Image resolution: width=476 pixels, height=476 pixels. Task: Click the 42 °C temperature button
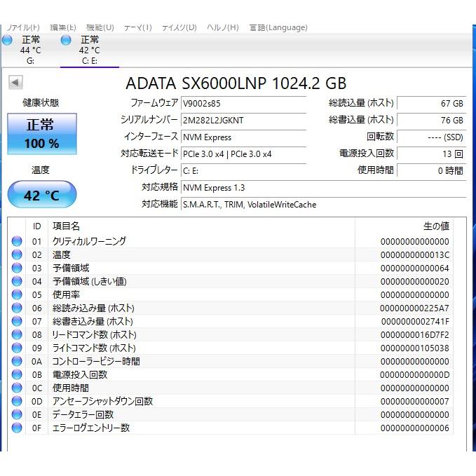[x=41, y=195]
